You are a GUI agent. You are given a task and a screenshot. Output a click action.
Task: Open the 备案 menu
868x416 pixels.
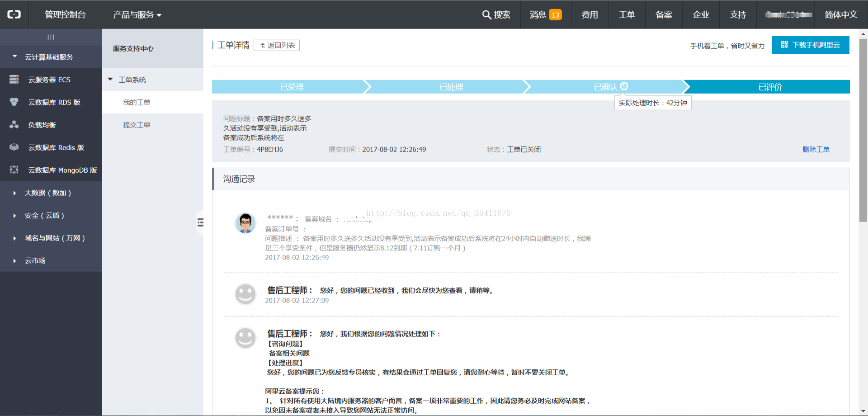click(x=664, y=15)
